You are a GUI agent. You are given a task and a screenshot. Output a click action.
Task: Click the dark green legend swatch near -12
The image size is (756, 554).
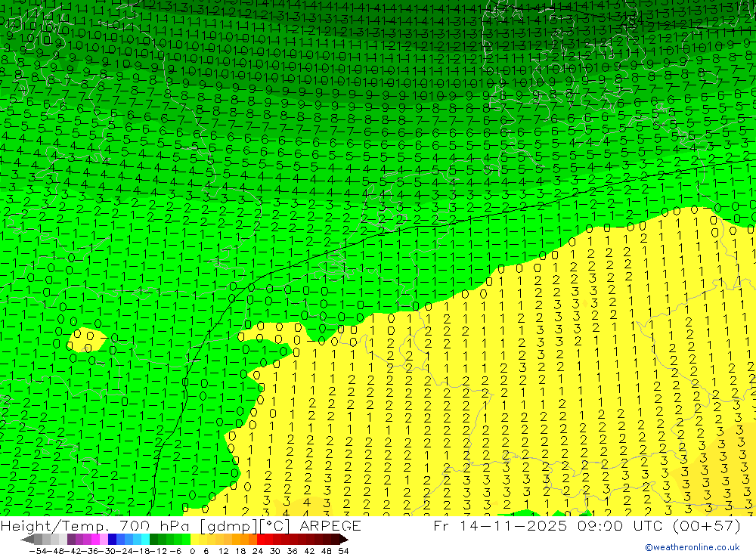coord(153,540)
